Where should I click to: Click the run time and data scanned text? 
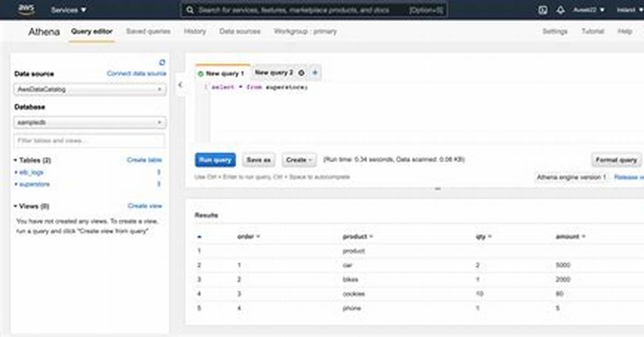[x=394, y=160]
